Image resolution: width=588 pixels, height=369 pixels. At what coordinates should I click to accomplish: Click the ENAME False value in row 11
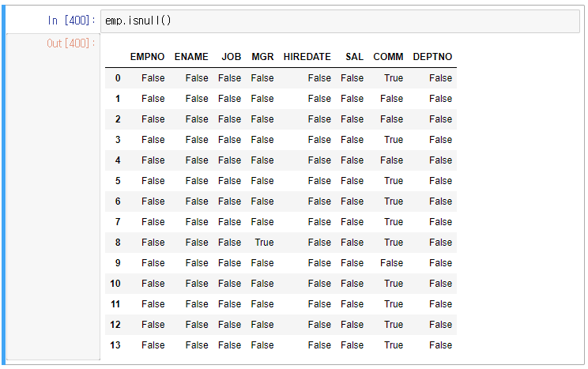coord(197,304)
